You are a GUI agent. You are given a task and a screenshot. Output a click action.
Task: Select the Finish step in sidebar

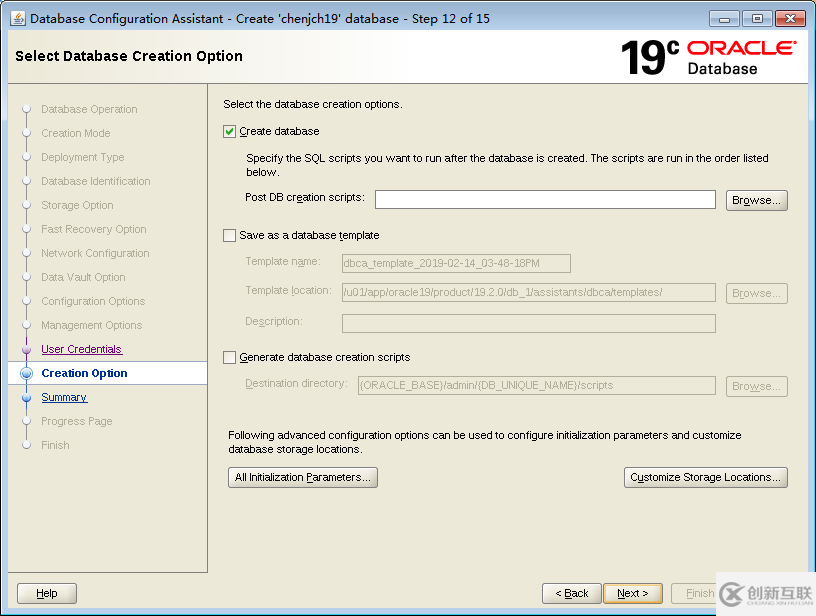(55, 445)
